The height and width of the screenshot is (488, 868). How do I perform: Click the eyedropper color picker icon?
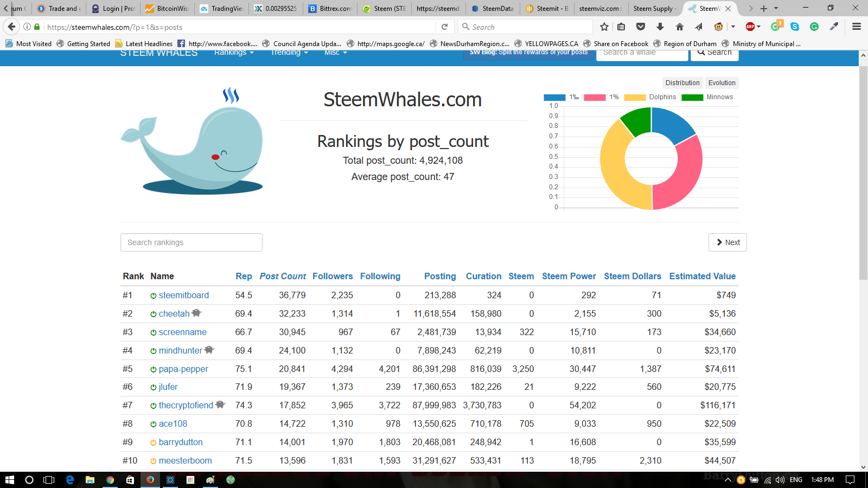coord(834,27)
